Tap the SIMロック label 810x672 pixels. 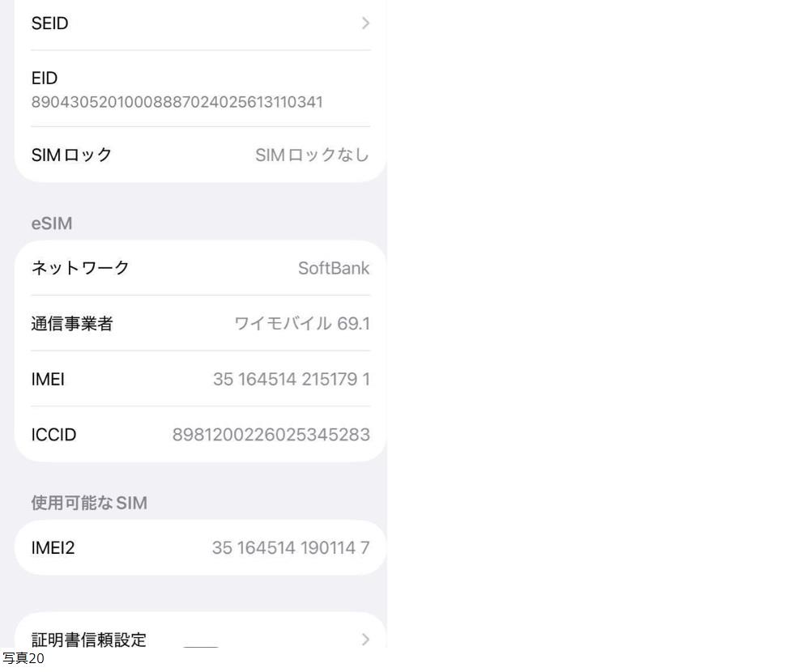tap(71, 155)
